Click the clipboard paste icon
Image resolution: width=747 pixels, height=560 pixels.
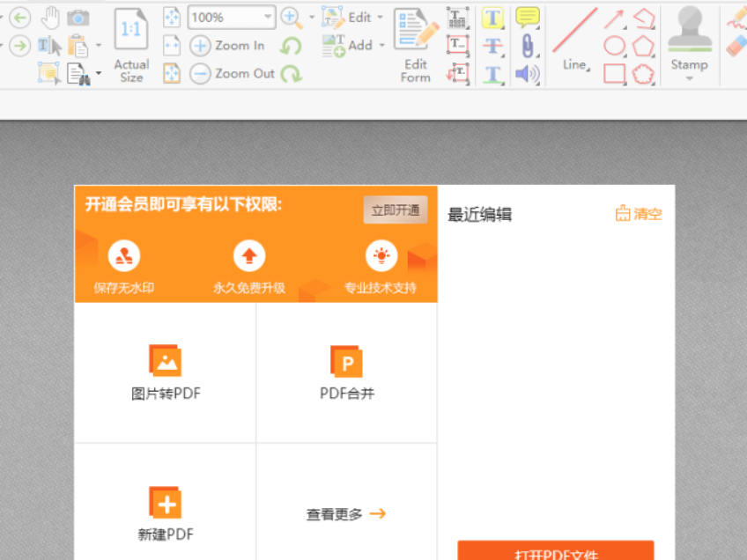point(78,46)
